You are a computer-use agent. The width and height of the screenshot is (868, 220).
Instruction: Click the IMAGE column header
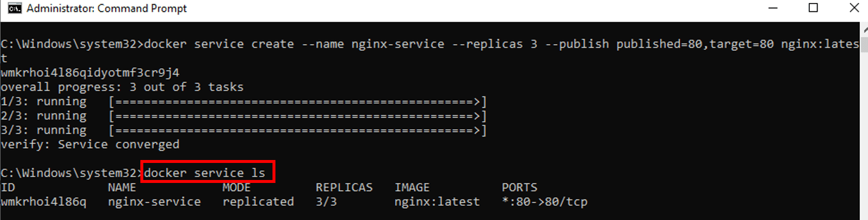[x=412, y=188]
